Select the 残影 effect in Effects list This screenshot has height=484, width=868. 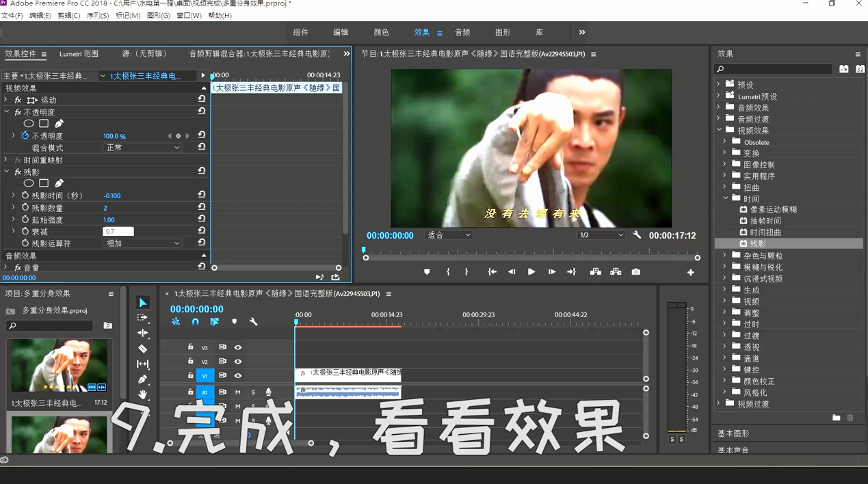(x=758, y=243)
